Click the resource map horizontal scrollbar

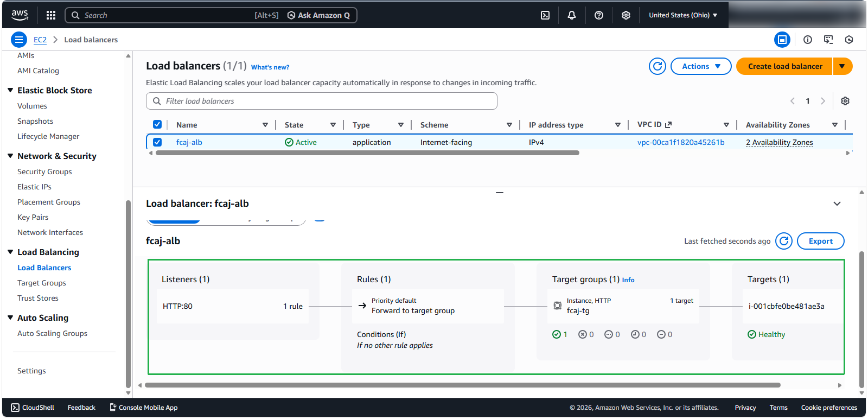(x=463, y=385)
